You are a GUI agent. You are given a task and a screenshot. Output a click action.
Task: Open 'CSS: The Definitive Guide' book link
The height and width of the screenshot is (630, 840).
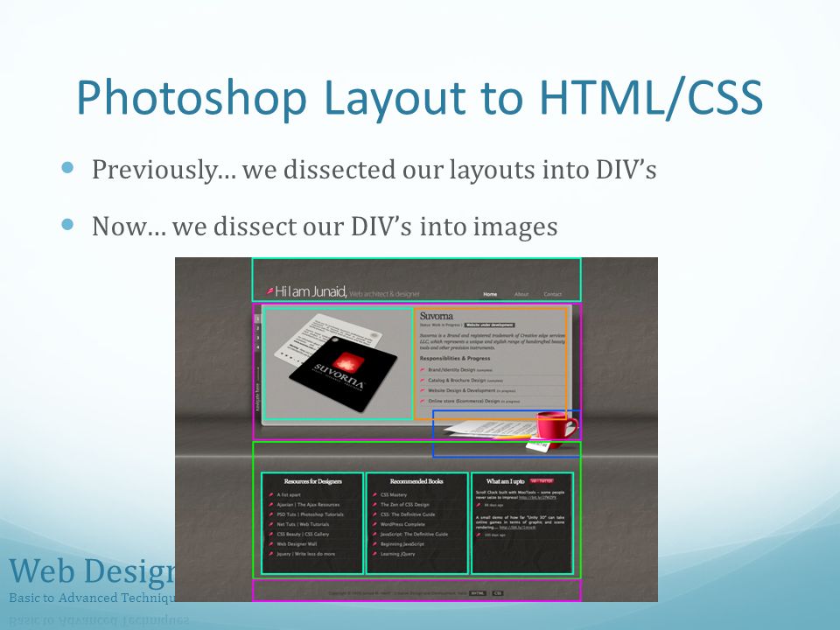click(x=408, y=514)
